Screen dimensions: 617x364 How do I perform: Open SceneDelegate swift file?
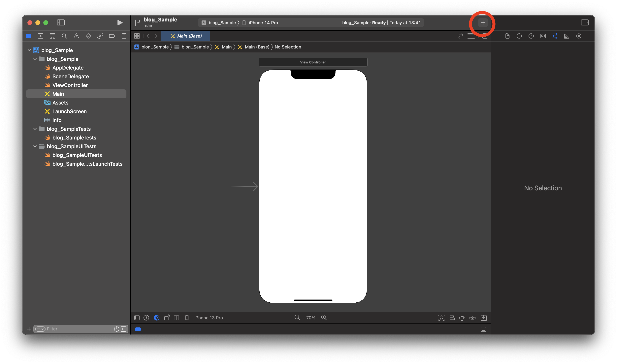pos(70,76)
